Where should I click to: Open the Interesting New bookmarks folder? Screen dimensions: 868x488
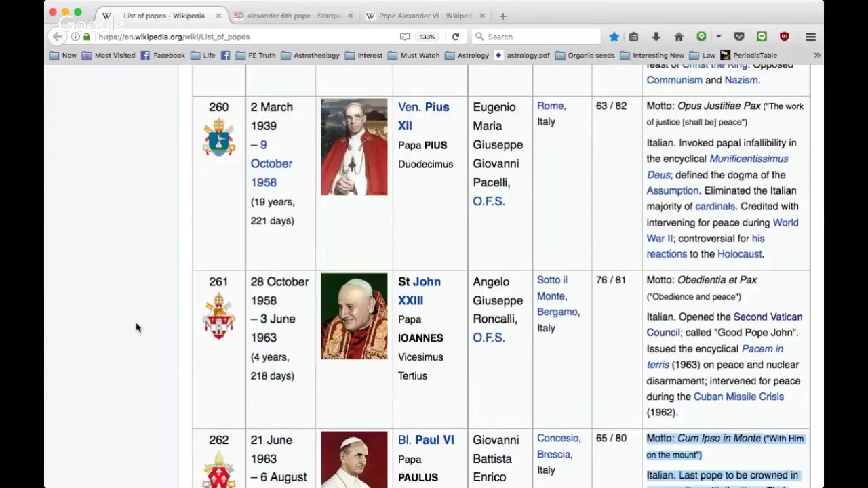[652, 56]
